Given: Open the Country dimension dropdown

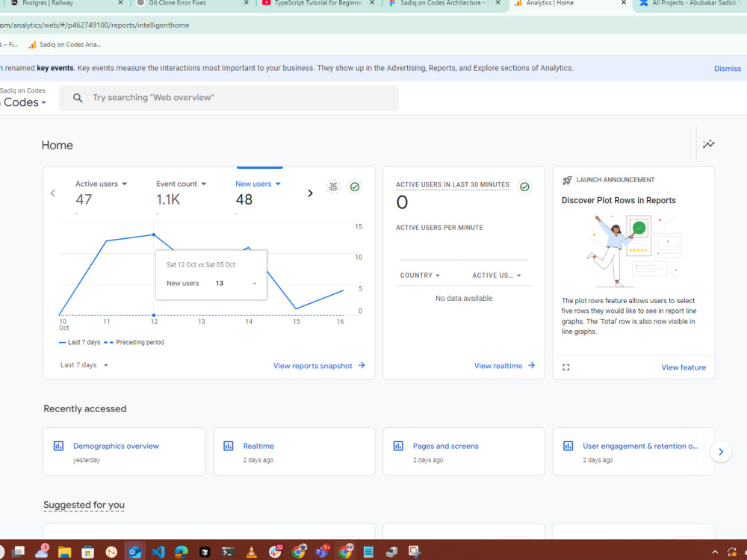Looking at the screenshot, I should coord(420,276).
